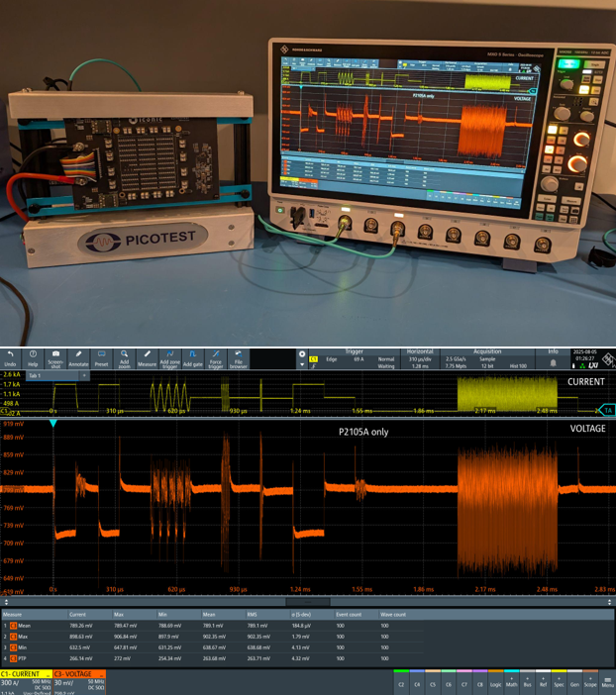Toggle channel C2 on
616x695 pixels.
pos(401,682)
